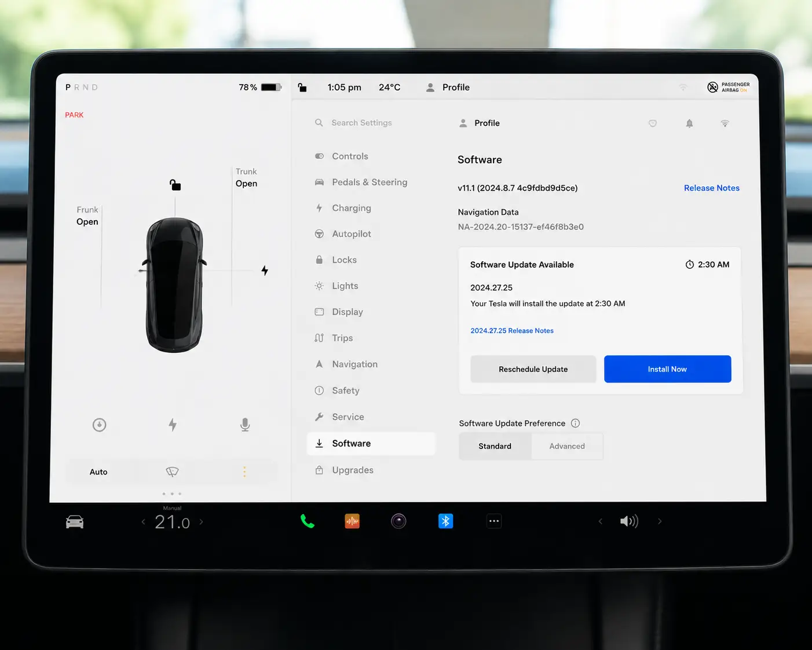This screenshot has width=812, height=650.
Task: Tap the lock icon in the top status bar
Action: tap(302, 87)
